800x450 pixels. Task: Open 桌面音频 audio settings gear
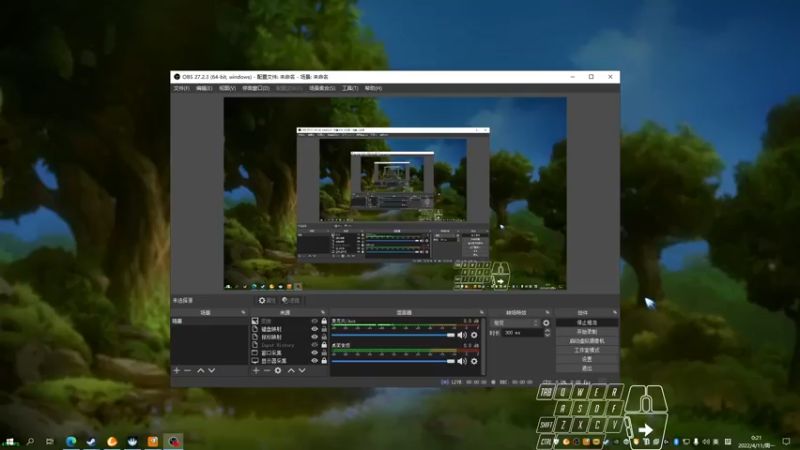pos(474,361)
